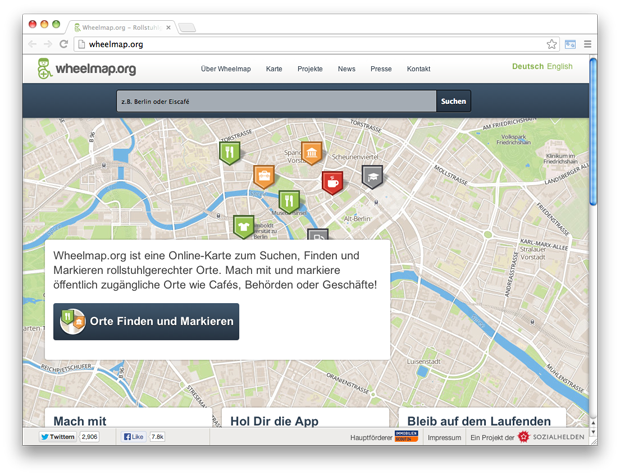This screenshot has height=476, width=620.
Task: Click the Suchen search button
Action: click(454, 101)
